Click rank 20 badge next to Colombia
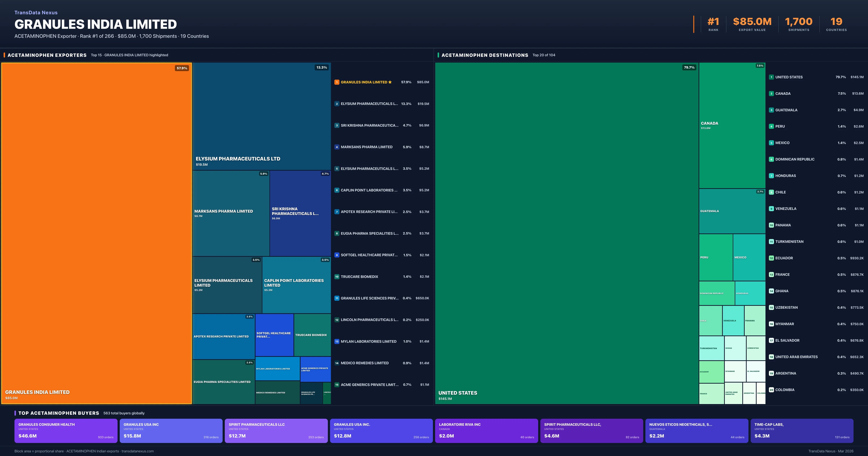 [771, 390]
